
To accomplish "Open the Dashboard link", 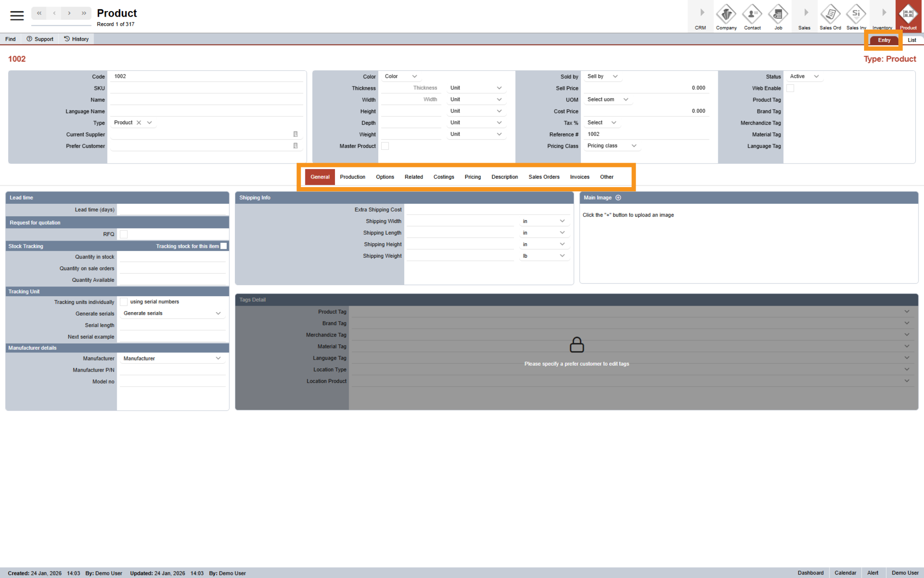I will click(x=810, y=572).
